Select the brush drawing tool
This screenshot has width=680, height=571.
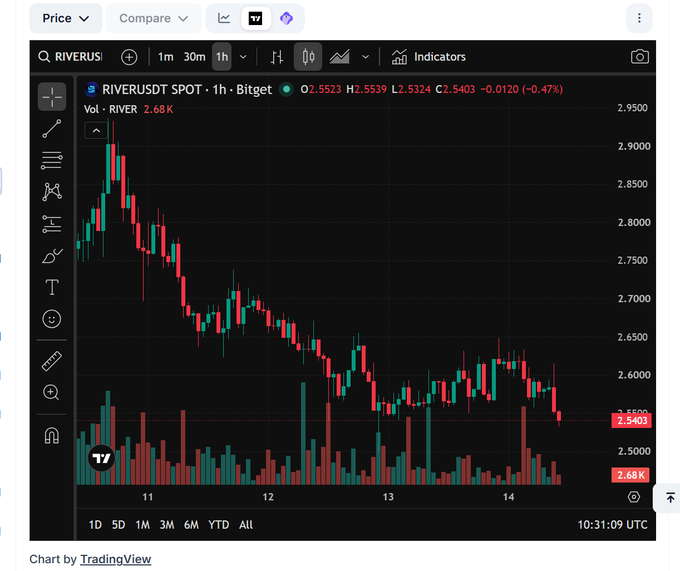[52, 256]
